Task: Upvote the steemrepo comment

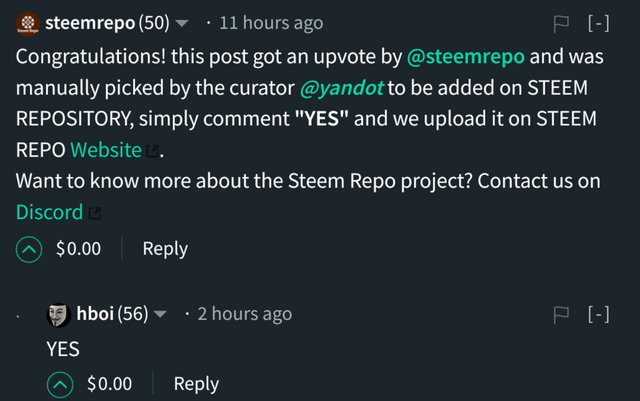Action: coord(29,249)
